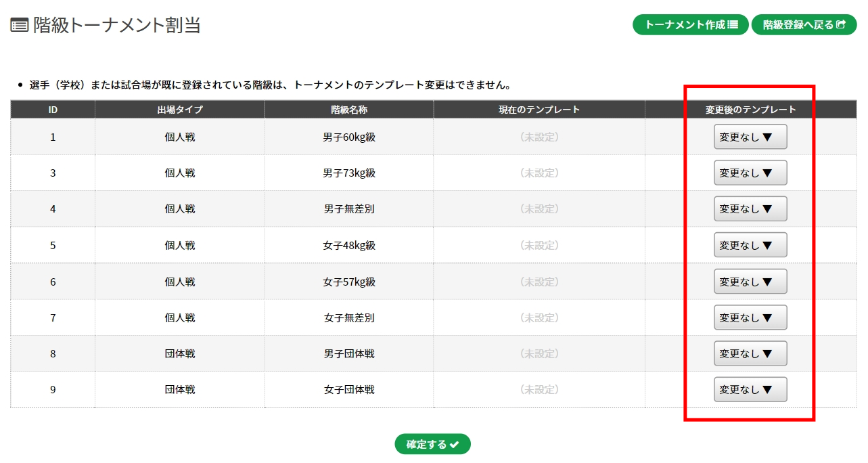This screenshot has width=868, height=463.
Task: Go back via the 階級登録へ戻る button
Action: (804, 25)
